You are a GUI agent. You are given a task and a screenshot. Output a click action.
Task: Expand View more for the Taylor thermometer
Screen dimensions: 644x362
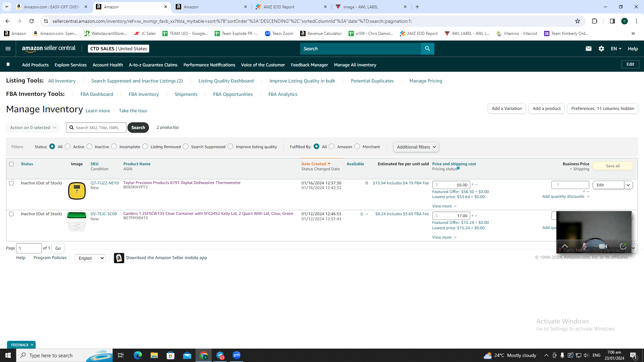tap(444, 206)
